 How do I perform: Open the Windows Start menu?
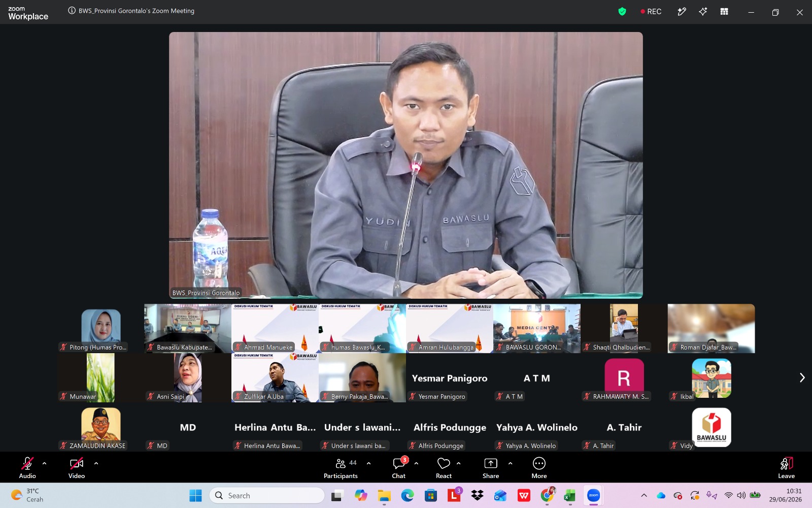195,495
